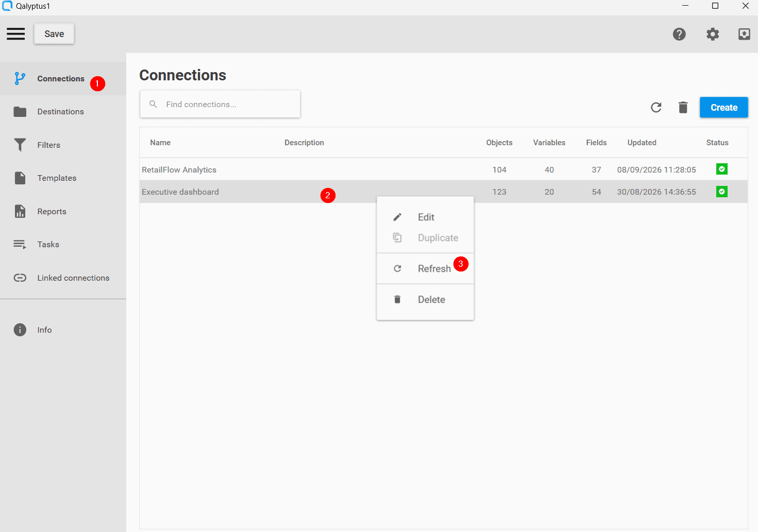Sort by the Variables column header
The height and width of the screenshot is (532, 758).
(x=549, y=143)
